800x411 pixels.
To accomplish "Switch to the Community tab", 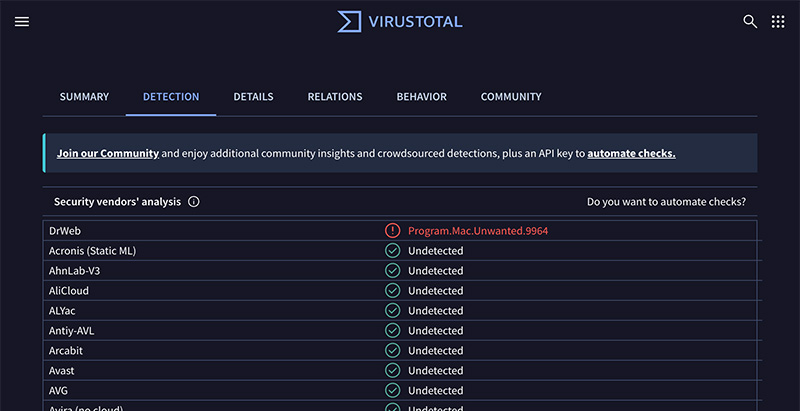I will (x=511, y=97).
